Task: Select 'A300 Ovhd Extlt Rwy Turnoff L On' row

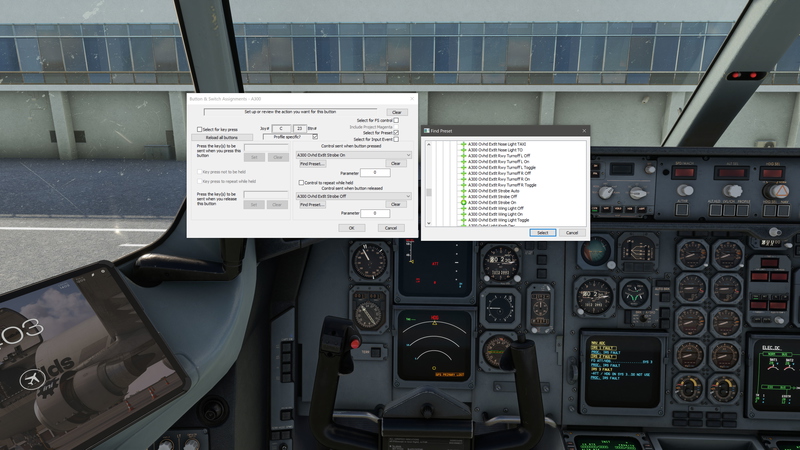Action: pos(498,162)
